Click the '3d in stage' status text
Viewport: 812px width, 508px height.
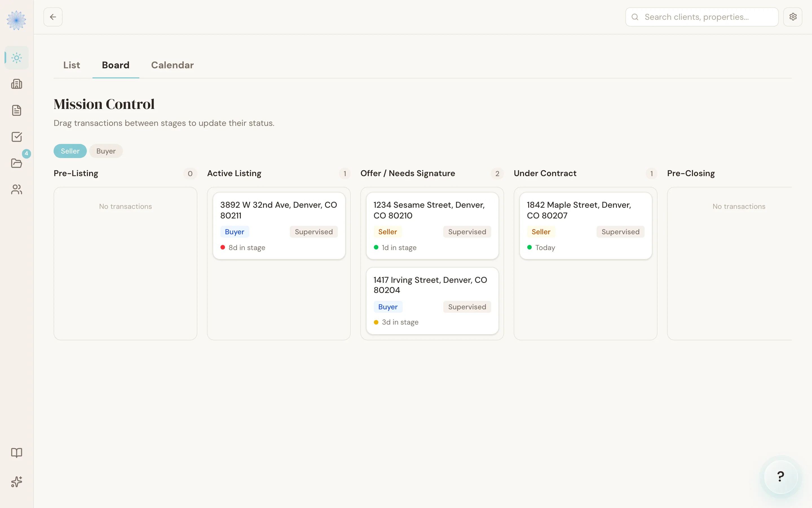click(x=400, y=322)
